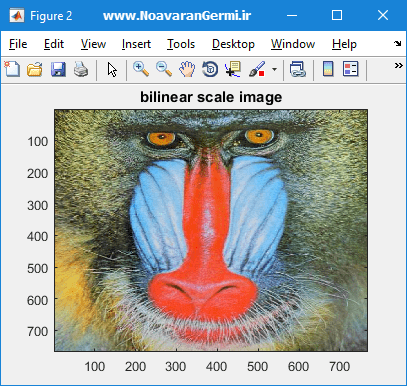Expand hidden toolbar items chevron
The image size is (407, 386).
coord(398,65)
